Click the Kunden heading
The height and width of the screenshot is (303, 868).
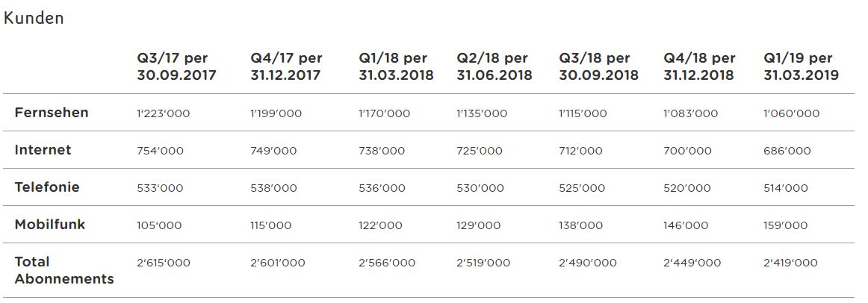coord(34,19)
